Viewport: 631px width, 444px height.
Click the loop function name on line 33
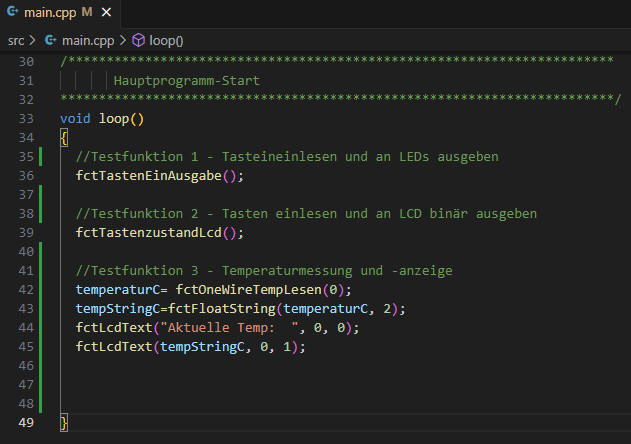click(114, 119)
